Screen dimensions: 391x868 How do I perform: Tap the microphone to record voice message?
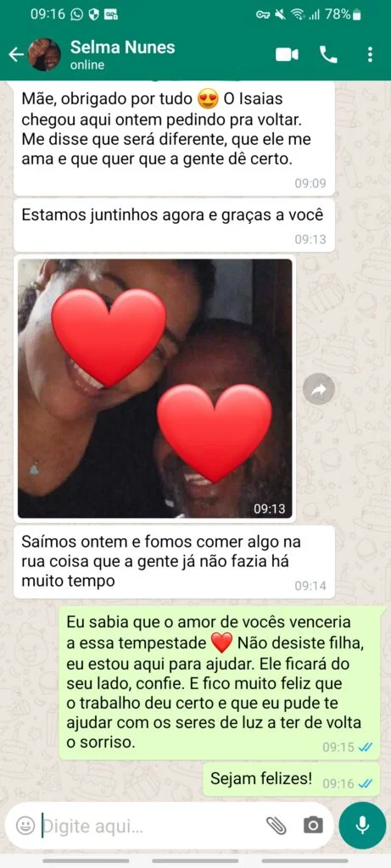click(x=362, y=826)
